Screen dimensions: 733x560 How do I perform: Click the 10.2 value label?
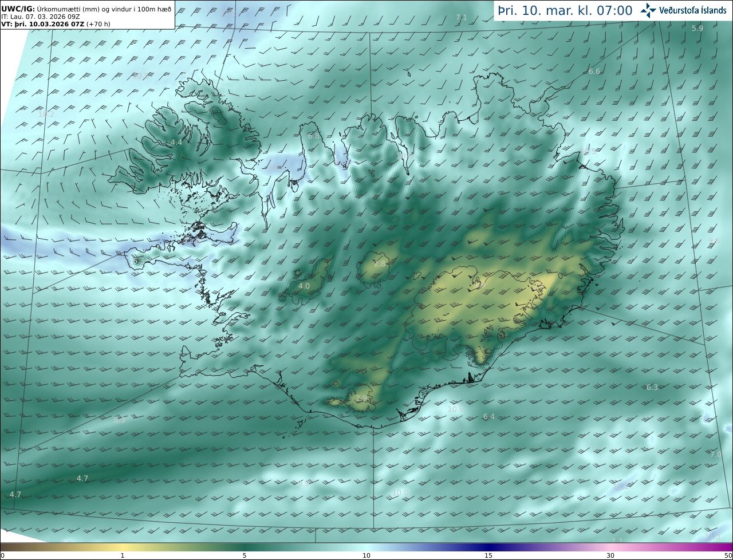click(46, 114)
